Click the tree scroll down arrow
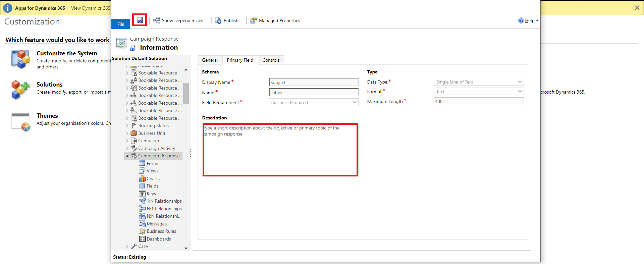This screenshot has width=644, height=264. [186, 248]
